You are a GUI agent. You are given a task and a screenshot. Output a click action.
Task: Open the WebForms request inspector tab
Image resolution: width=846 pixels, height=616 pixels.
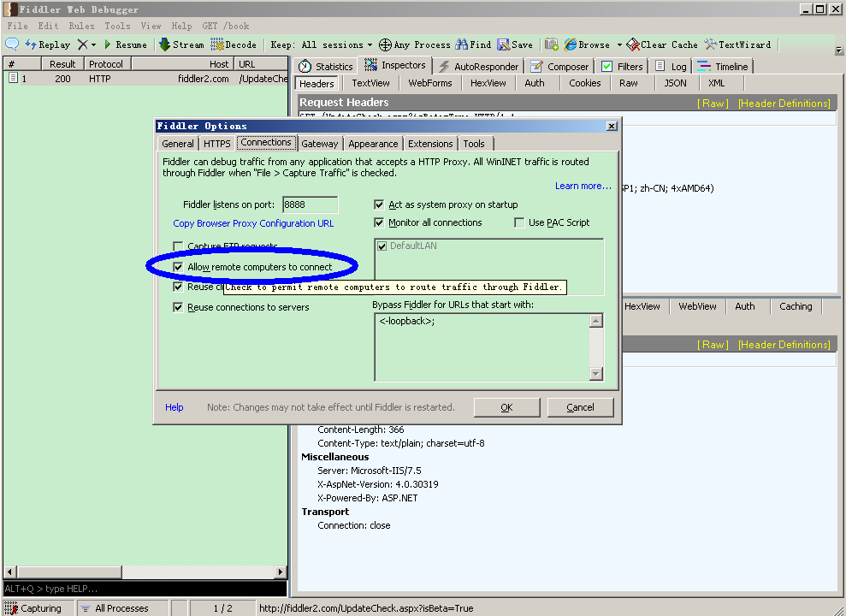pos(430,83)
